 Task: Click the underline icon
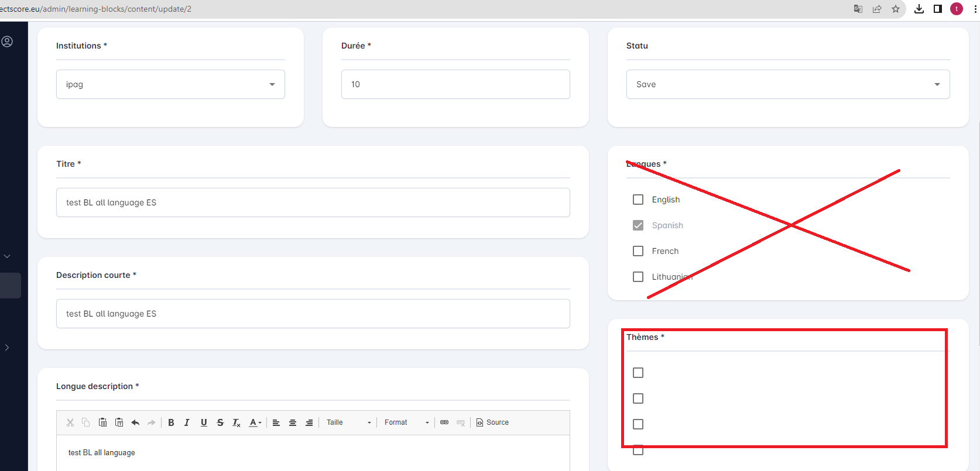pyautogui.click(x=204, y=422)
